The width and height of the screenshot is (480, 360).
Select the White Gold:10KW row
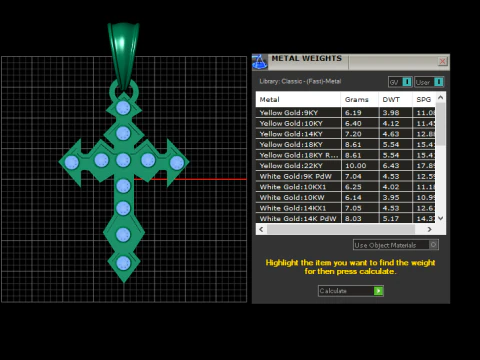coord(346,198)
